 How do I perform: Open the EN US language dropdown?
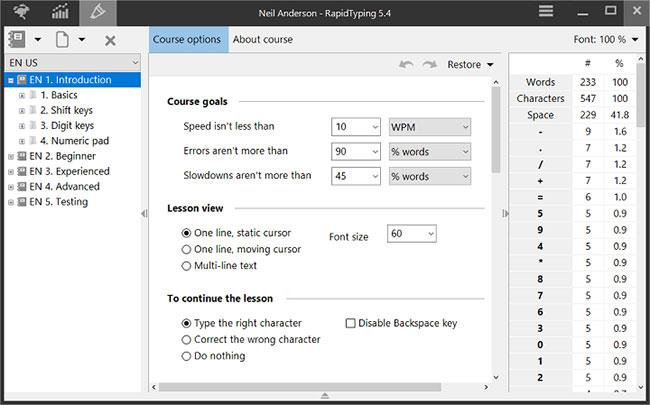pos(73,63)
